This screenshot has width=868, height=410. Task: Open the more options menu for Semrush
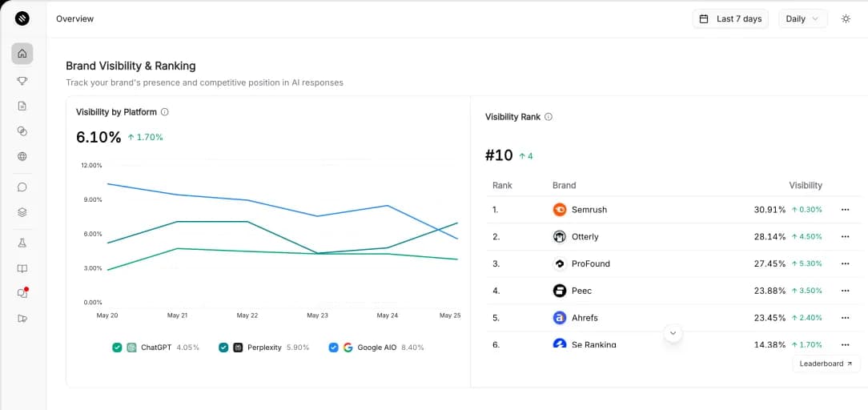pos(845,210)
